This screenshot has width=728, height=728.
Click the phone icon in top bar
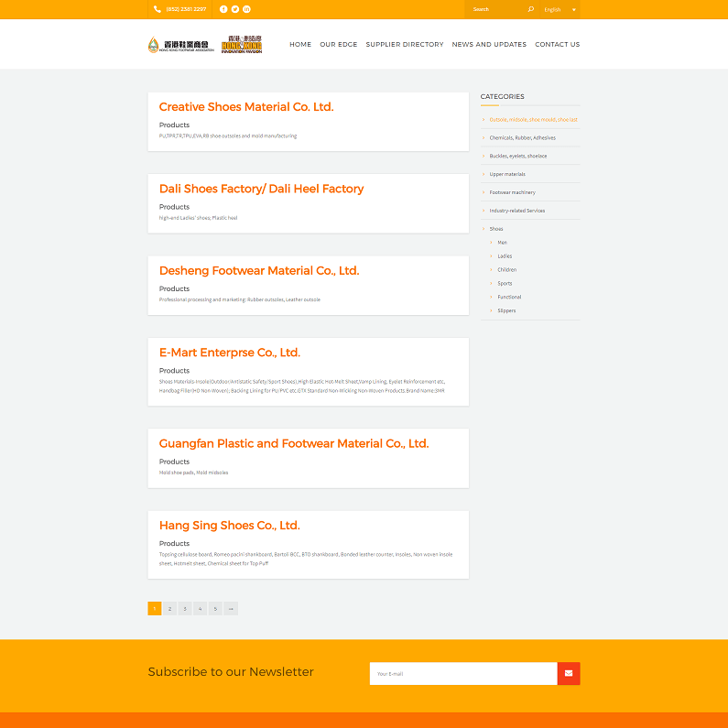point(158,9)
